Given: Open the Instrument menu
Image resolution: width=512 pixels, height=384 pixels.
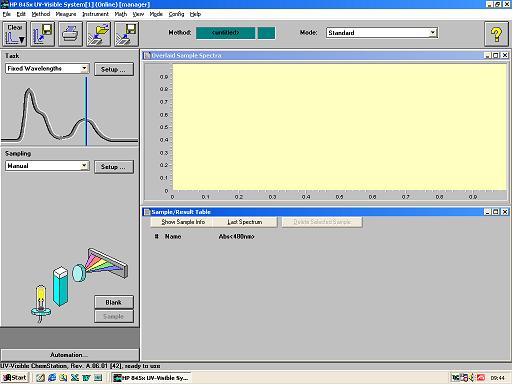Looking at the screenshot, I should [x=95, y=14].
